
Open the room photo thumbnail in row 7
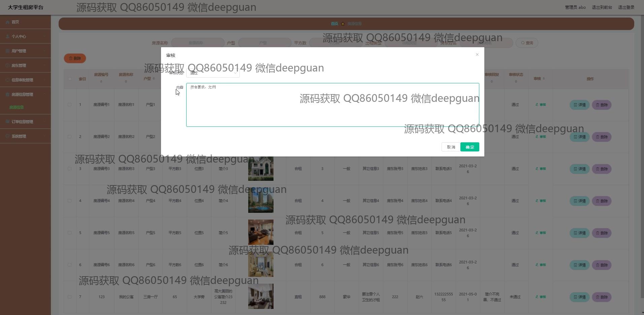(x=261, y=296)
